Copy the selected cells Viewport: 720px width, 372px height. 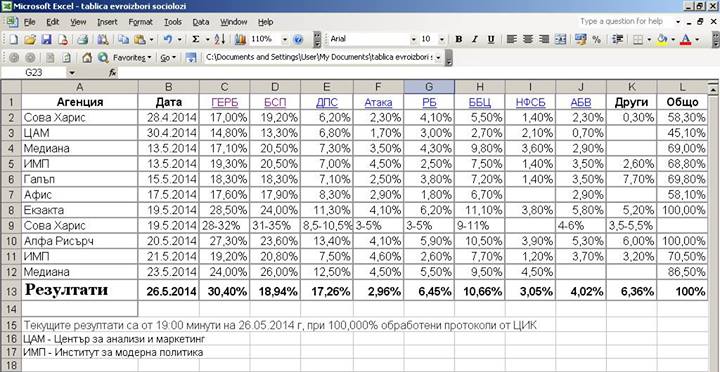pos(123,39)
